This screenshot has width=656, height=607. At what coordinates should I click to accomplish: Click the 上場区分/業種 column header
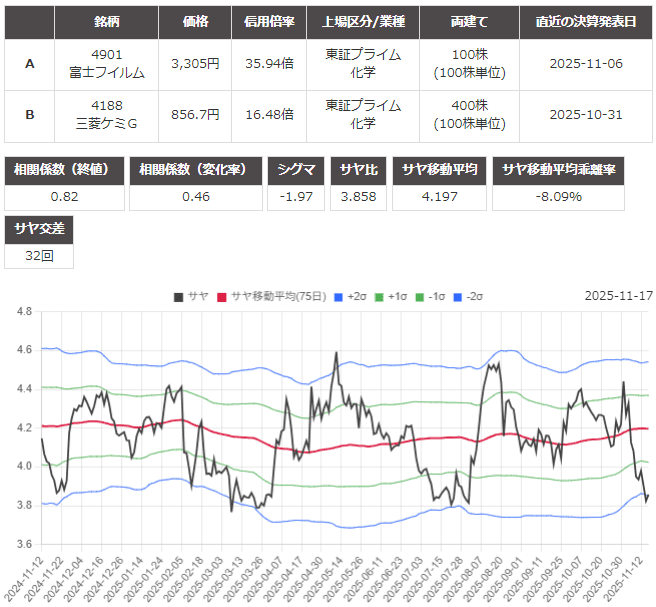point(363,21)
